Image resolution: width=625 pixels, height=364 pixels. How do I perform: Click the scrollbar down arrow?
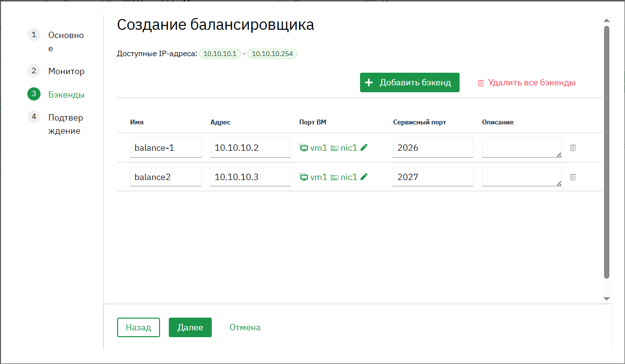[x=606, y=298]
